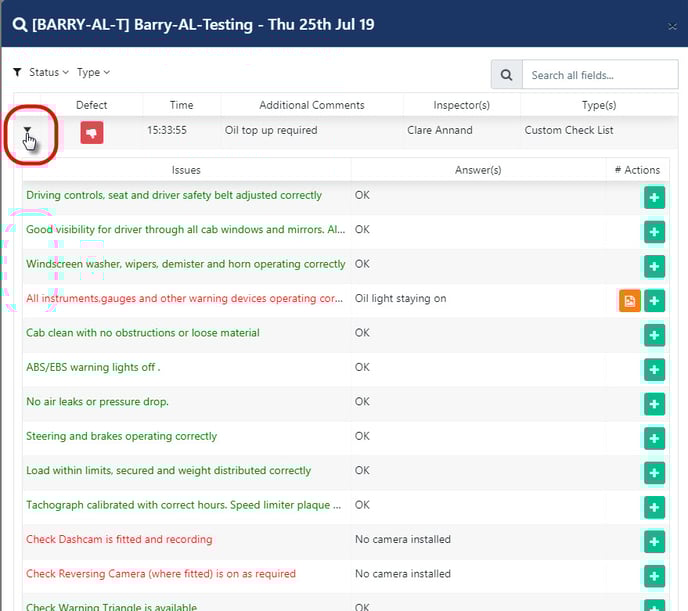Screen dimensions: 688x611
Task: Open orange document icon on instruments gauges row
Action: point(630,301)
